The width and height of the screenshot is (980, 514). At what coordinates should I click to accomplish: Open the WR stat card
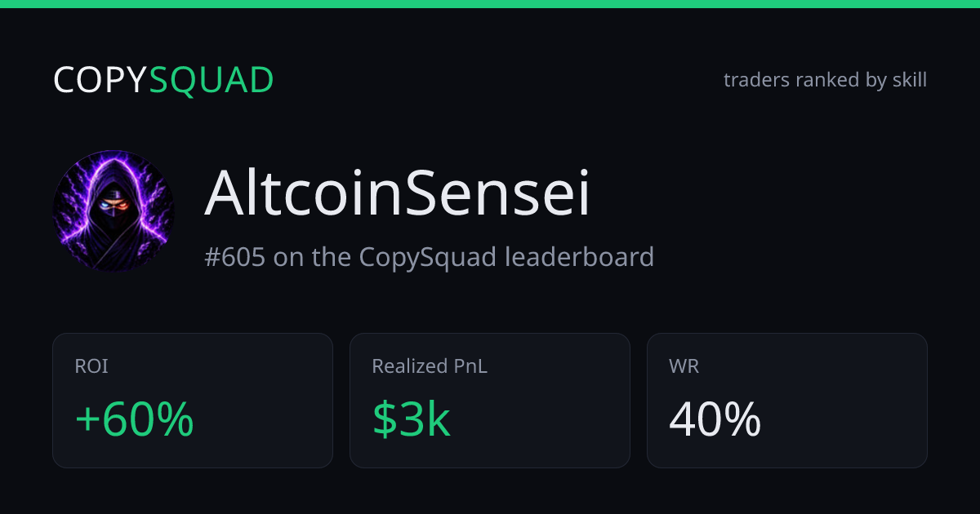click(x=787, y=401)
